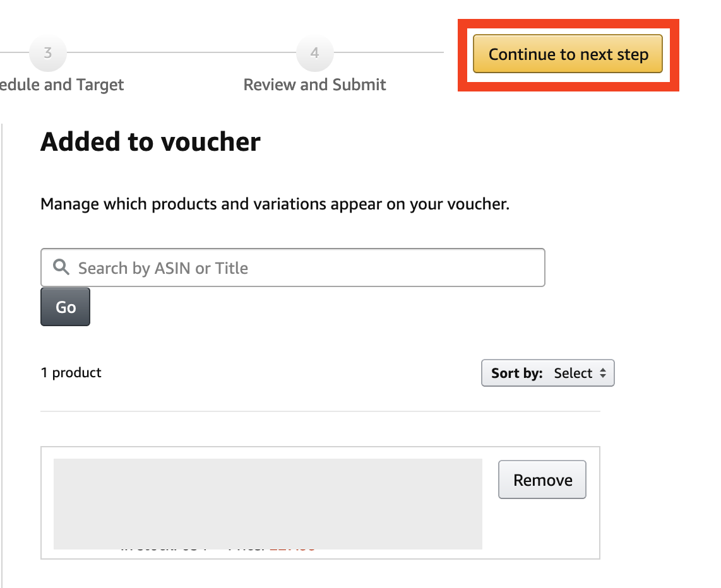Open the Review and Submit step

tap(314, 85)
